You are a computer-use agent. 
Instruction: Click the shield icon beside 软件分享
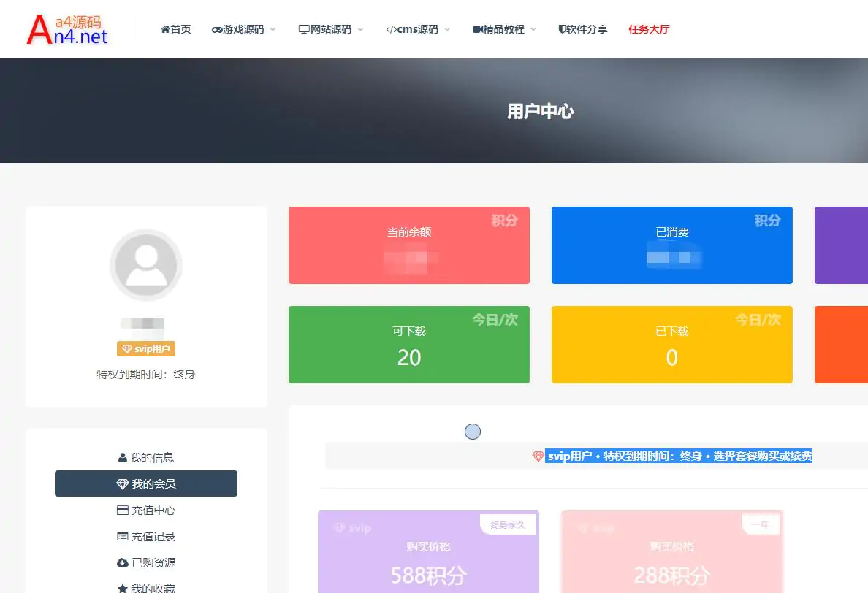coord(562,29)
